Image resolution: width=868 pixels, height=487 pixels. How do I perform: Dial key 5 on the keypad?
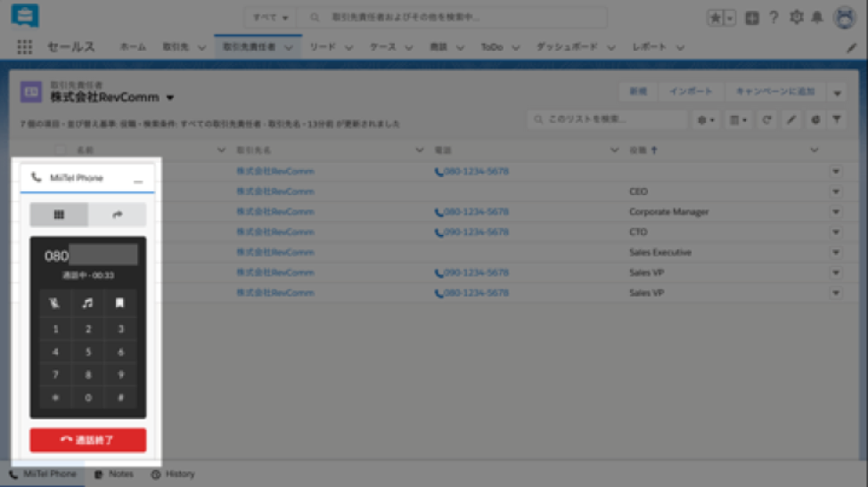(88, 352)
